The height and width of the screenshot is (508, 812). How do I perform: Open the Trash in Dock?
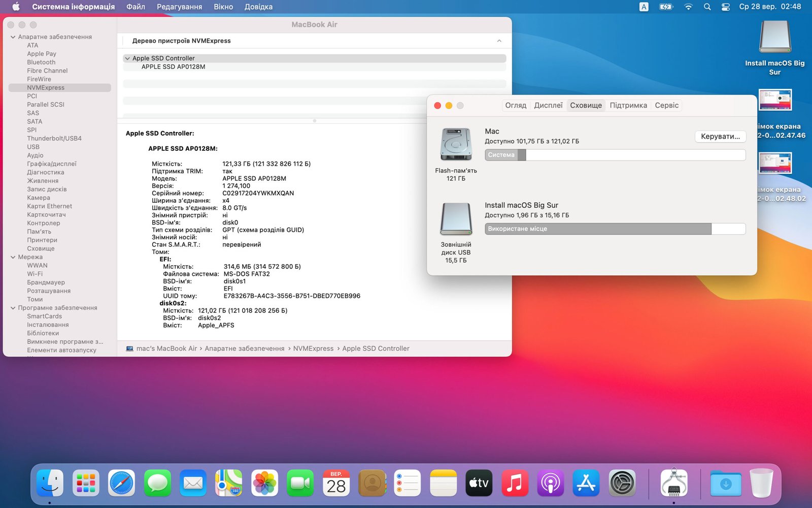pos(762,483)
